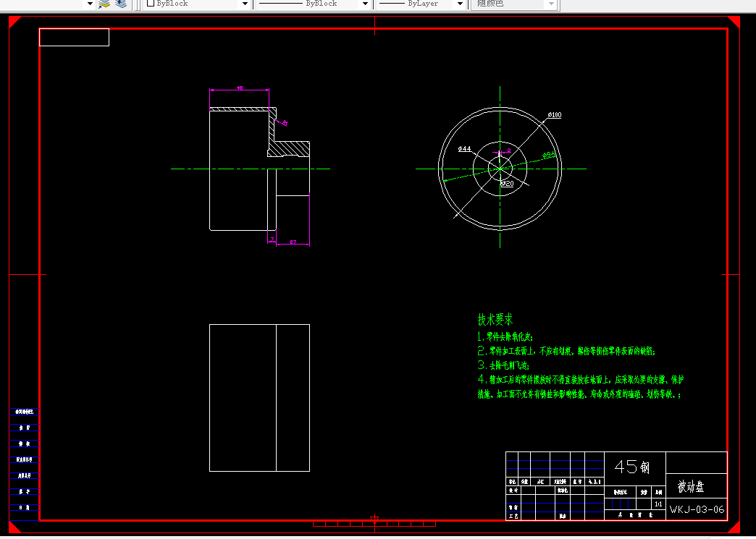Select the Ø100 diameter dimension text
This screenshot has height=539, width=756.
coord(555,114)
